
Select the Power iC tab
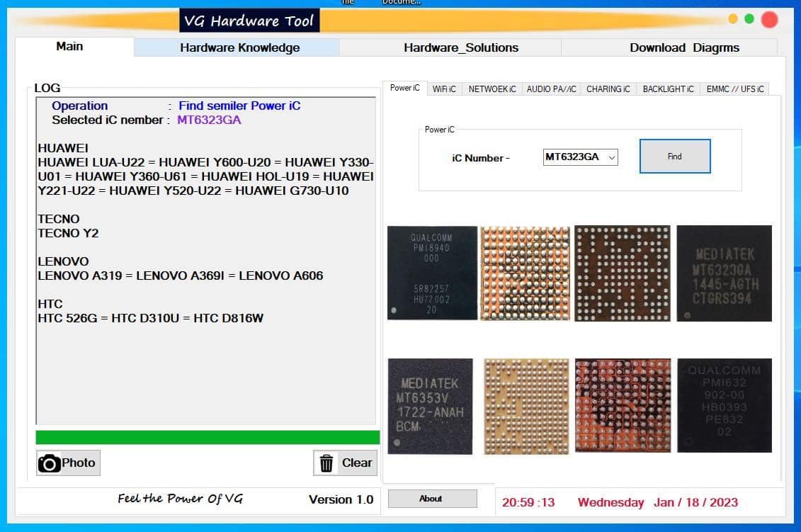[404, 88]
